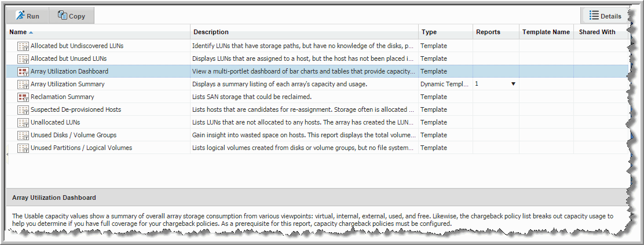Click the Suspected De-provisioned Hosts icon
The height and width of the screenshot is (245, 644).
tap(23, 109)
